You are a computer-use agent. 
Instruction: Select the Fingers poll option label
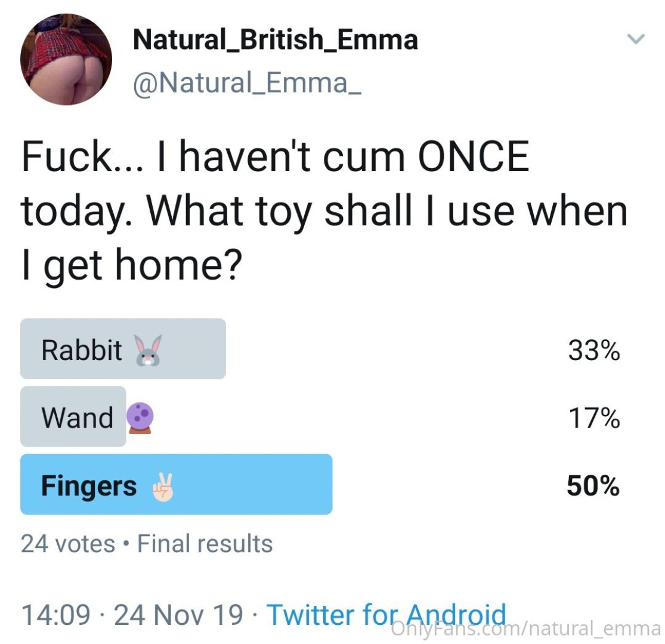[89, 485]
